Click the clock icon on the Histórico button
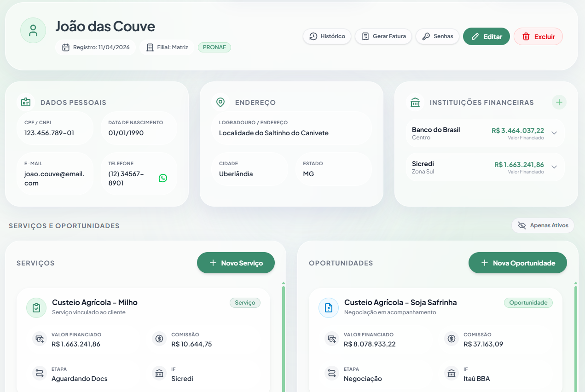The height and width of the screenshot is (392, 585). (x=313, y=36)
